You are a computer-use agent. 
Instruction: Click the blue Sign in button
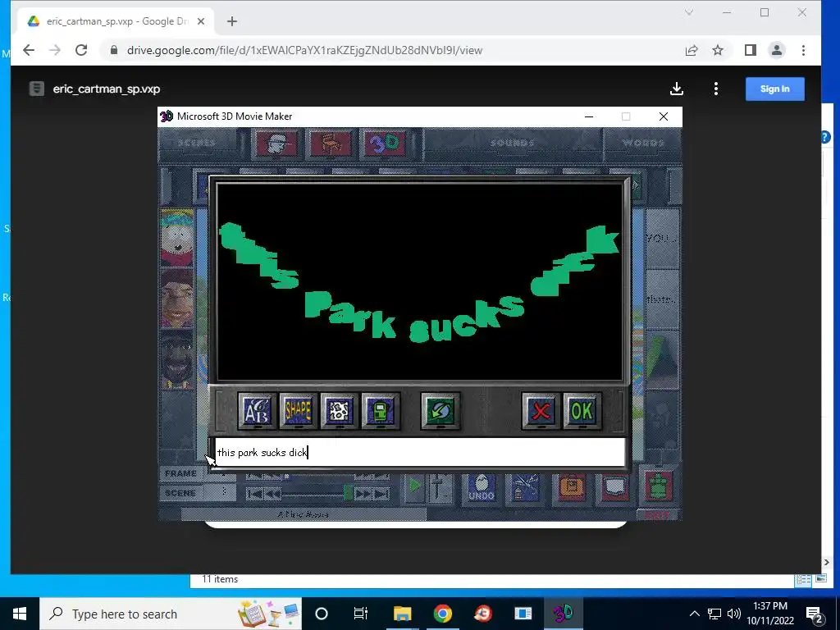774,89
